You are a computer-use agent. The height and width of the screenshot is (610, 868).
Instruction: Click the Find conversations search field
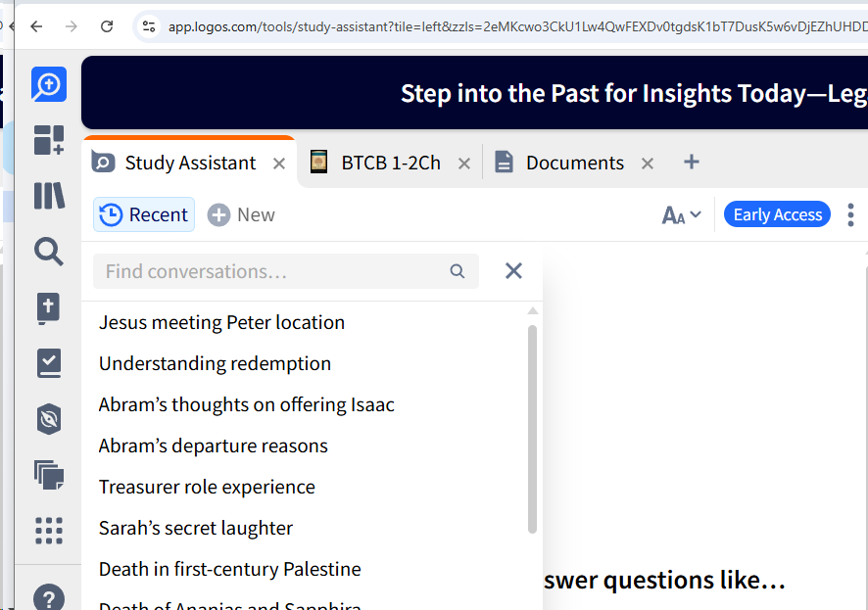tap(274, 271)
